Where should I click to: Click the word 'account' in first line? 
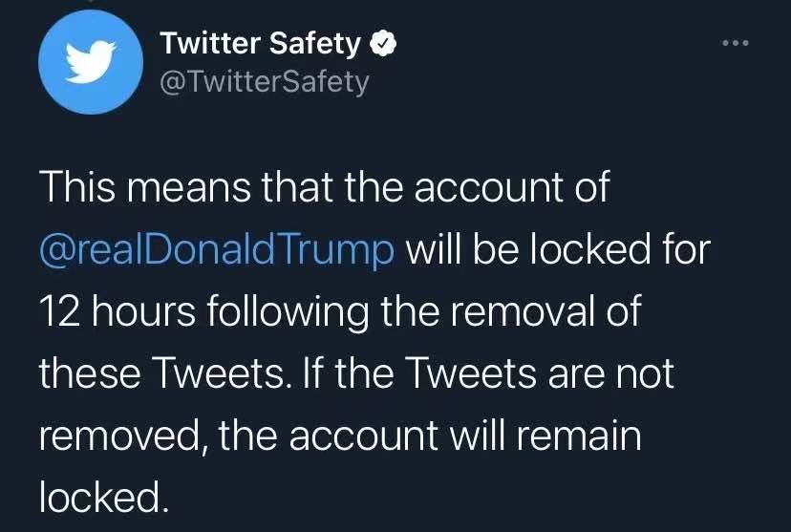(488, 187)
